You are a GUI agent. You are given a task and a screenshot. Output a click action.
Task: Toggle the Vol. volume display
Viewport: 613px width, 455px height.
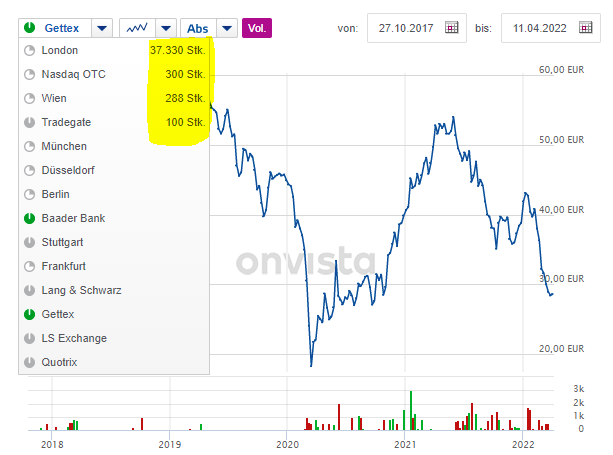(257, 28)
